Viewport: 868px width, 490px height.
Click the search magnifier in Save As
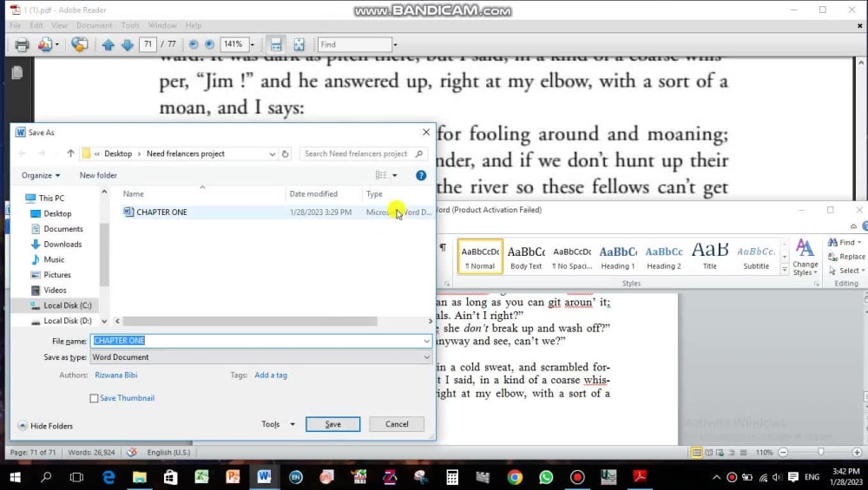click(x=419, y=154)
